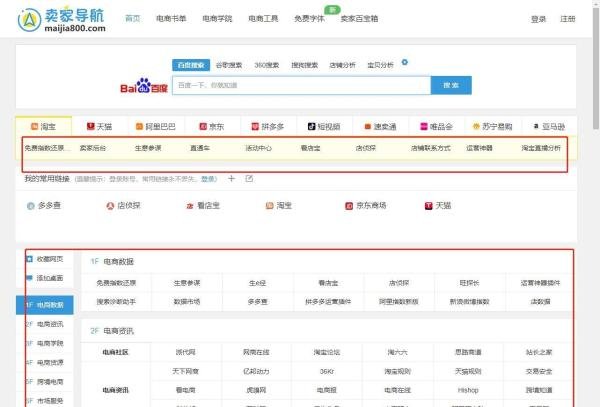
Task: Open 活动中心 in the yellow Taobao links row
Action: [258, 148]
